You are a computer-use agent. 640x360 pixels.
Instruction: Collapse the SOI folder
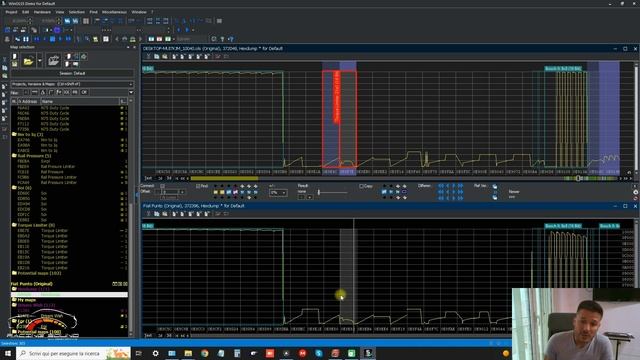[22, 188]
